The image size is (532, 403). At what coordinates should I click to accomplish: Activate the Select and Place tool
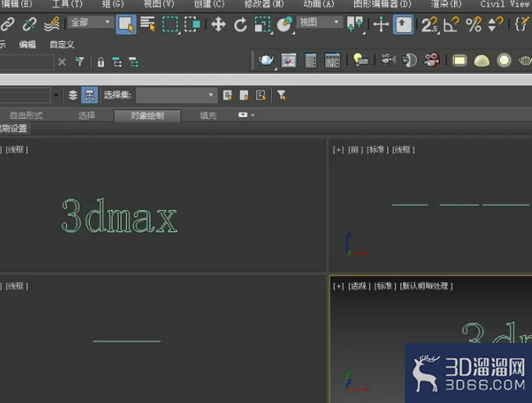(285, 25)
